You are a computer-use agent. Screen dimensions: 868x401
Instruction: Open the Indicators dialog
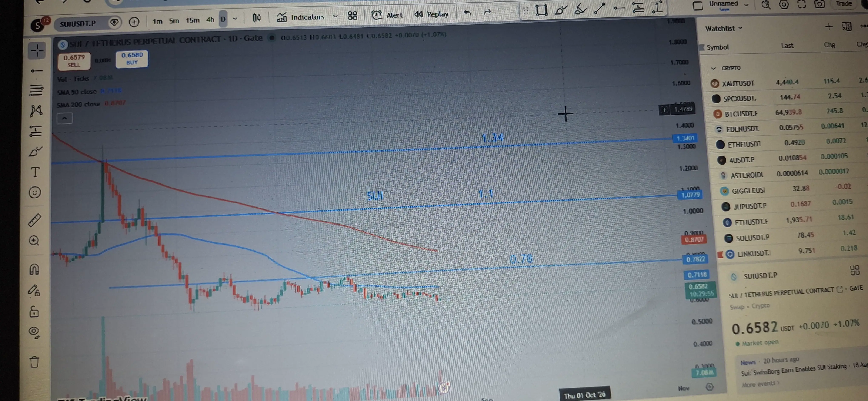pos(301,17)
